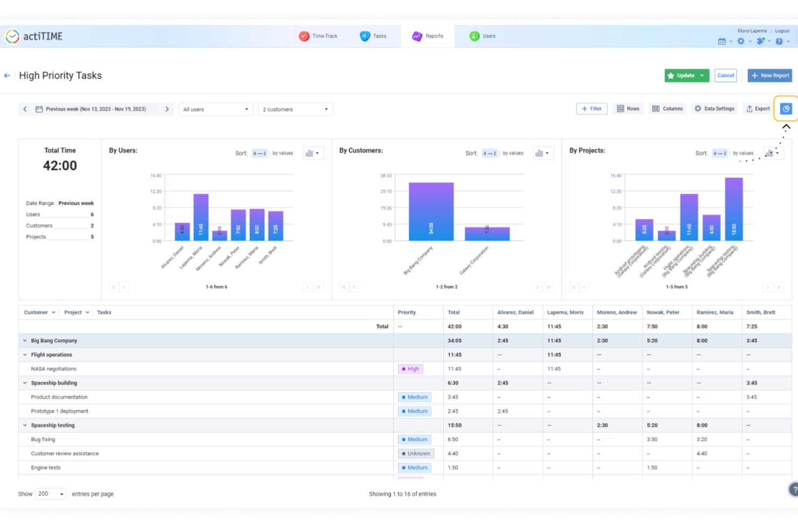Open the settings gear in top header
The width and height of the screenshot is (798, 532).
(741, 42)
